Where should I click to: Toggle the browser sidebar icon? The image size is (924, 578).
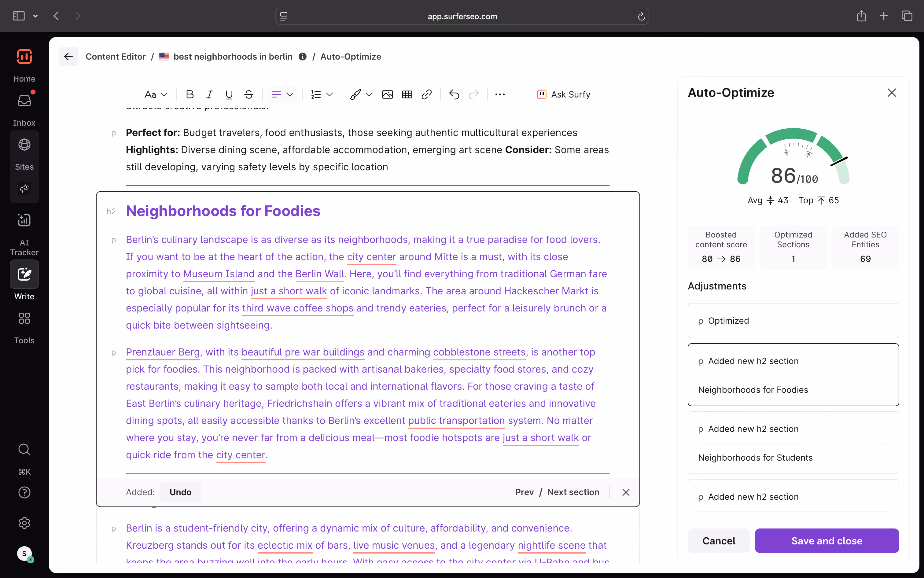(19, 16)
